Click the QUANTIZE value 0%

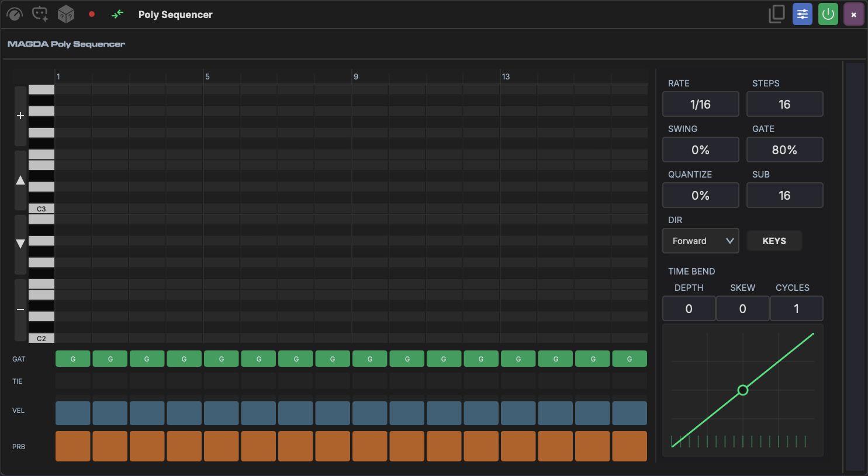click(700, 195)
